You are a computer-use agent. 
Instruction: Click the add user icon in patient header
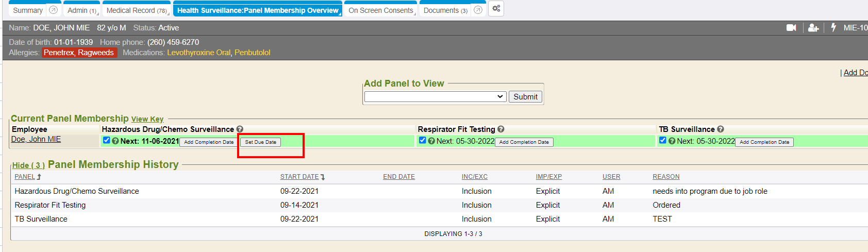click(813, 28)
